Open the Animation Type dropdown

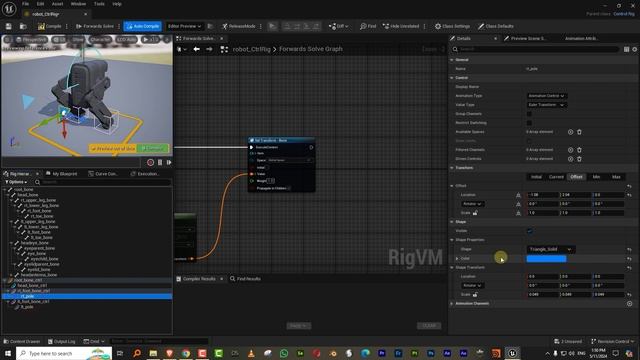click(x=547, y=96)
